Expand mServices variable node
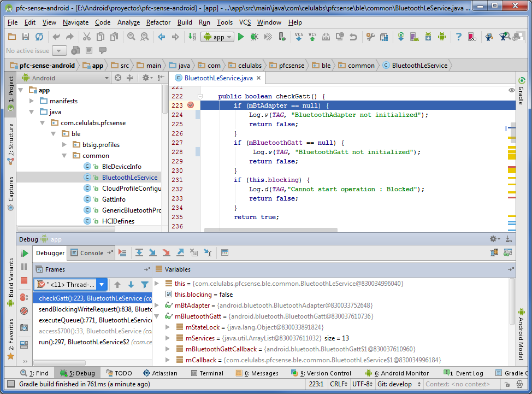Image resolution: width=532 pixels, height=394 pixels. pyautogui.click(x=168, y=338)
